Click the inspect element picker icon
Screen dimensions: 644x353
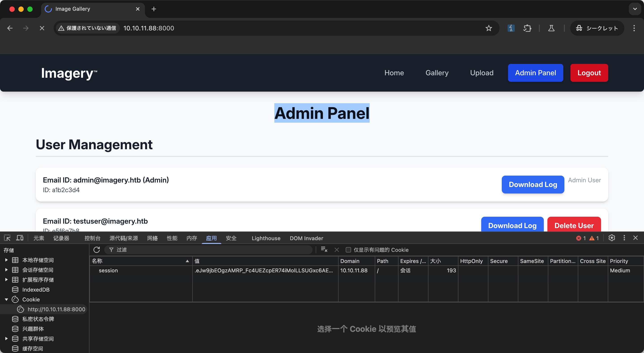[7, 238]
